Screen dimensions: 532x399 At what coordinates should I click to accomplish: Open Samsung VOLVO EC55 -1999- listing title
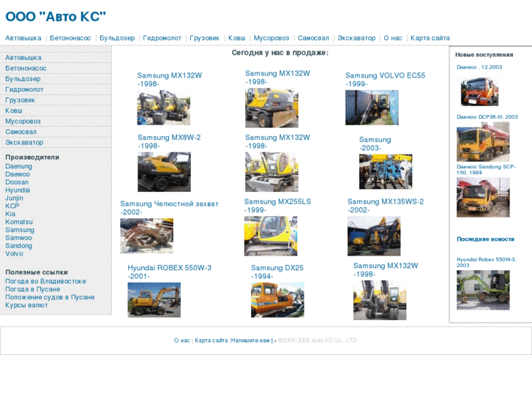385,80
